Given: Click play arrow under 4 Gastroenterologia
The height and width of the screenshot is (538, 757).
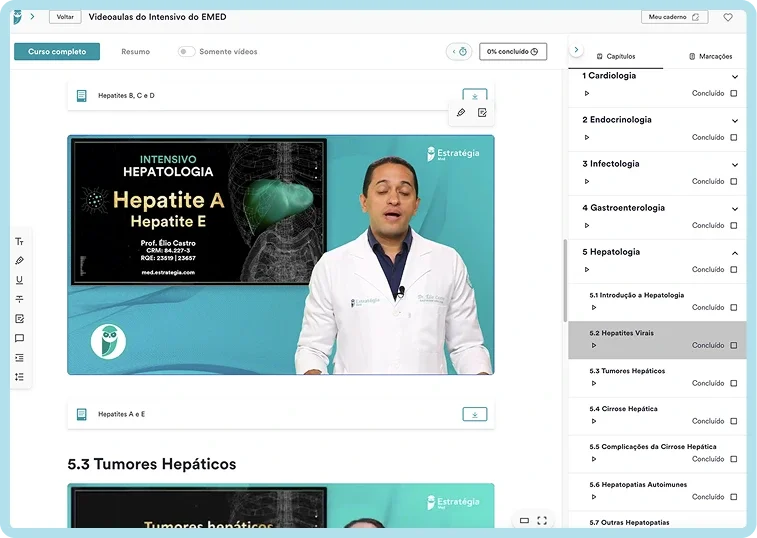Looking at the screenshot, I should pyautogui.click(x=587, y=226).
